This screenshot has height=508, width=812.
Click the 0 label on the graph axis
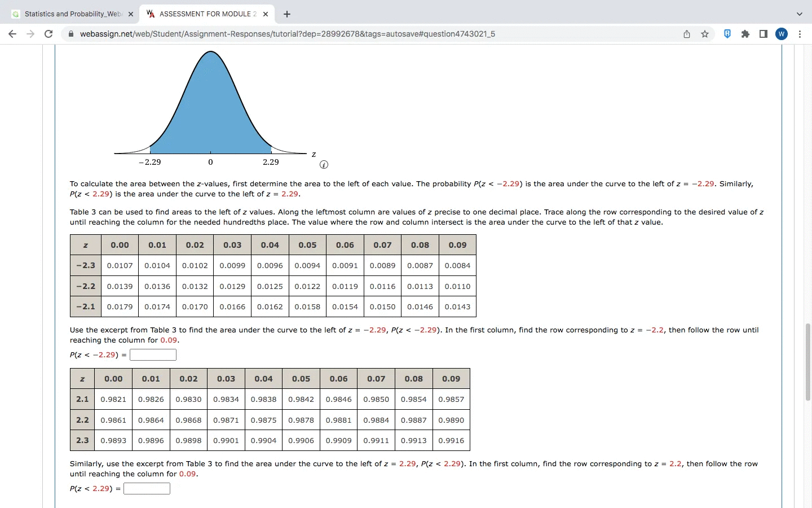[x=210, y=162]
